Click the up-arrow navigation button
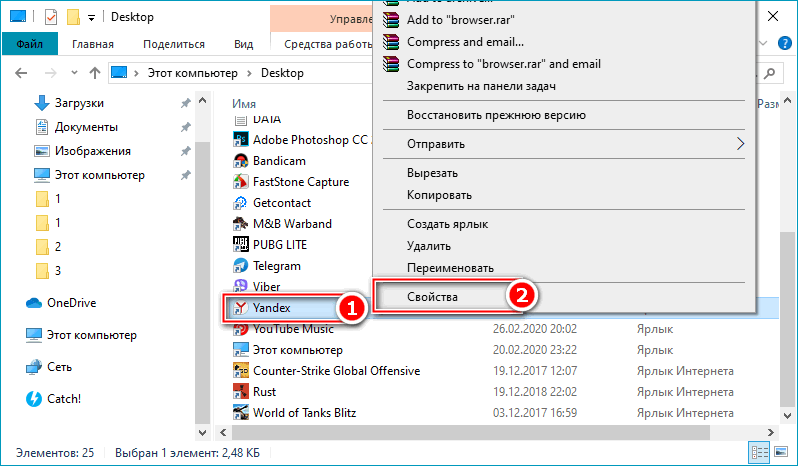This screenshot has width=798, height=466. [94, 73]
